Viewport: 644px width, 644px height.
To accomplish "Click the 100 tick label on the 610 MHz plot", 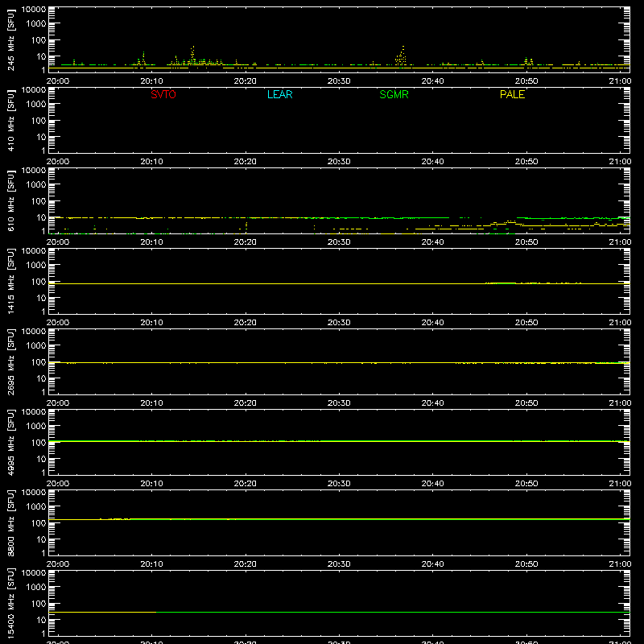I will pos(39,201).
